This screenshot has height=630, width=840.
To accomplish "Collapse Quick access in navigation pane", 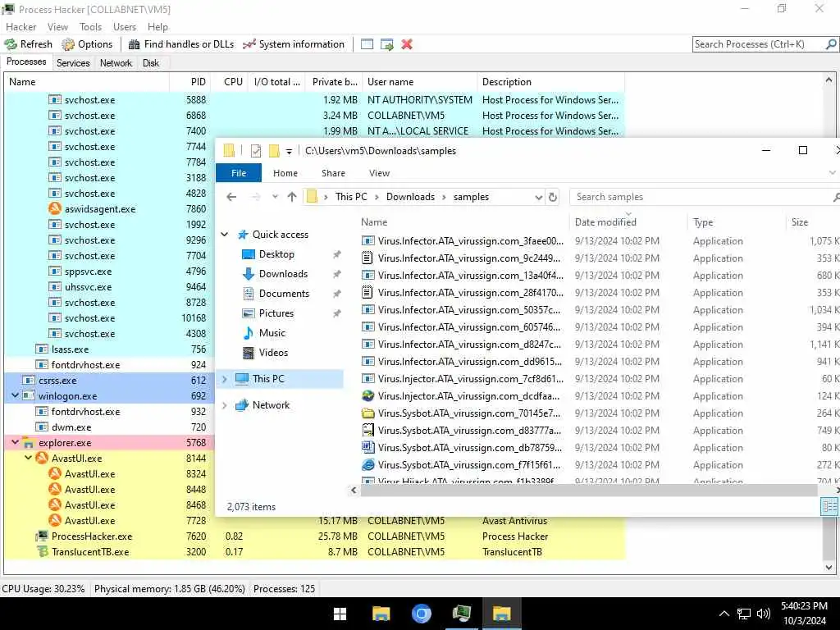I will 225,234.
